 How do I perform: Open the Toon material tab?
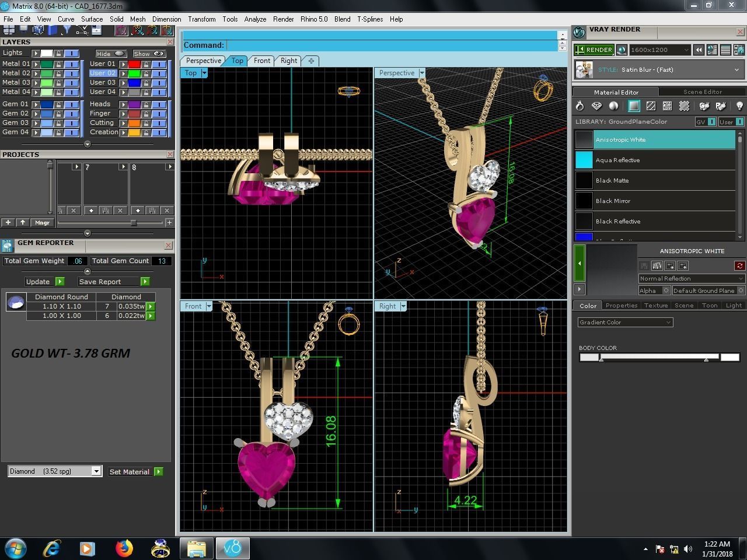pos(709,305)
